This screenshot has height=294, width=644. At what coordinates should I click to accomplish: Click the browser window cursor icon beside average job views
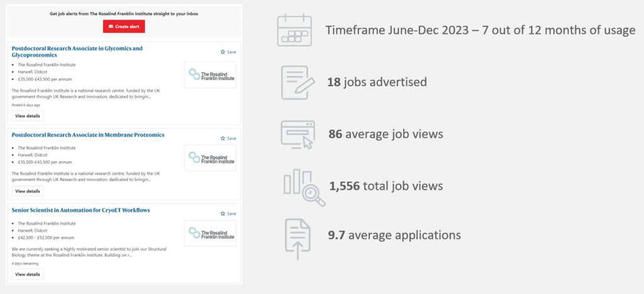[297, 135]
